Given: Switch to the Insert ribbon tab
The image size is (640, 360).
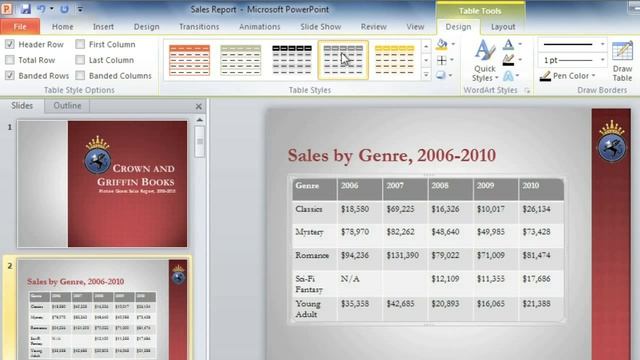Looking at the screenshot, I should [103, 27].
